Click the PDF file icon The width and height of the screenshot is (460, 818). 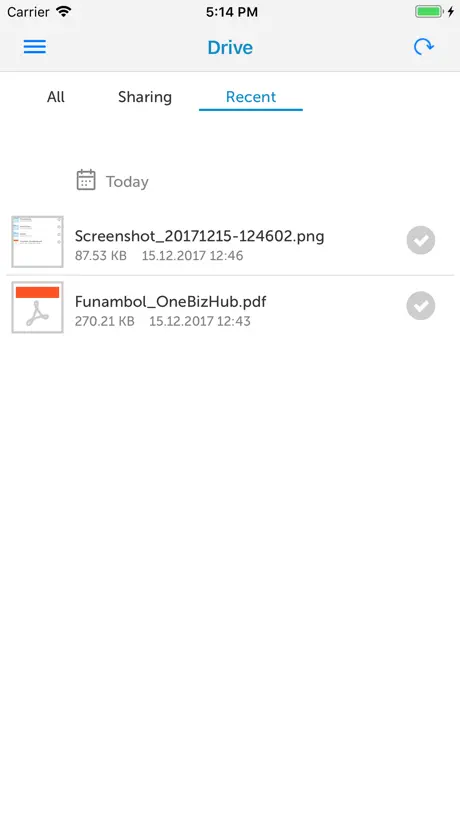point(38,307)
